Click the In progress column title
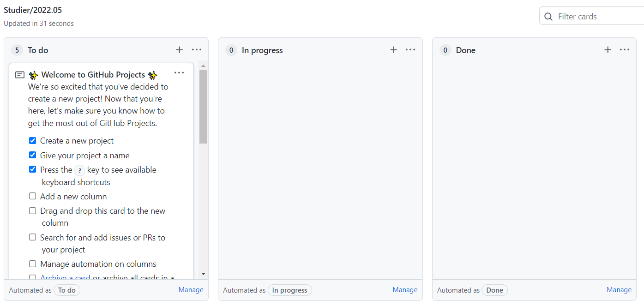 pos(262,50)
